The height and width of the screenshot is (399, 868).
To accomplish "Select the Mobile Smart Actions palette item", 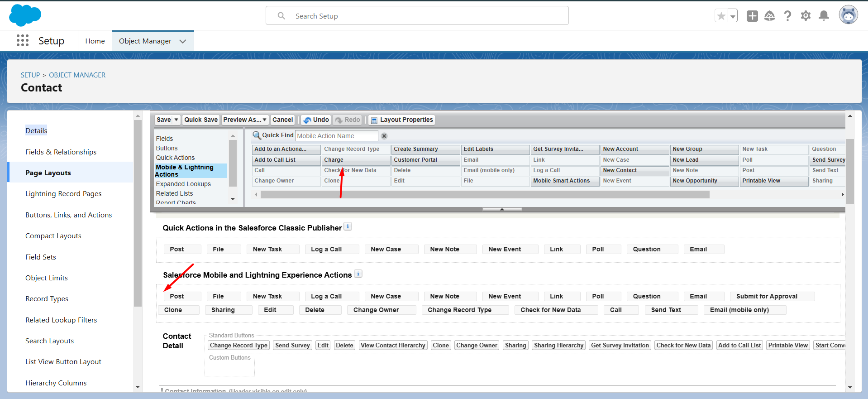I will pyautogui.click(x=565, y=181).
